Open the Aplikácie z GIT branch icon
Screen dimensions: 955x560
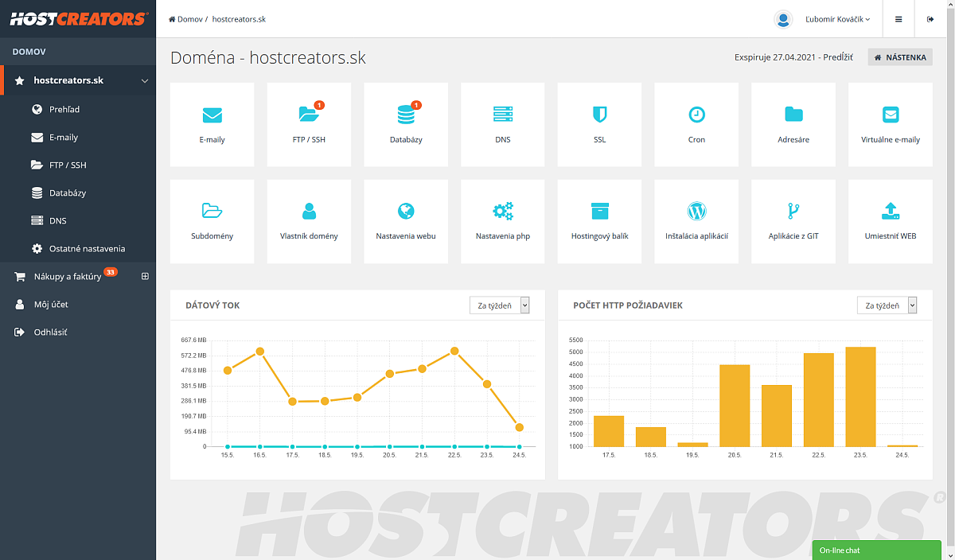793,211
